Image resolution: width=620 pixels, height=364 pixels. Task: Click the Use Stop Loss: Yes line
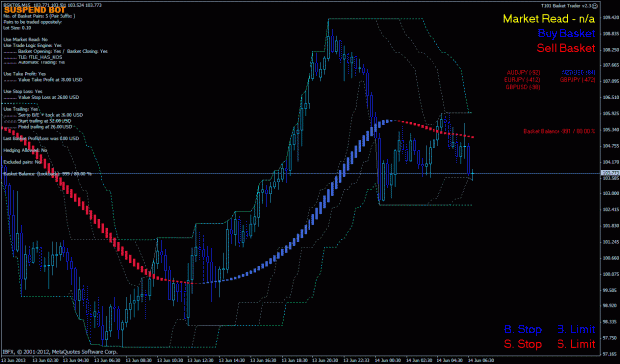[23, 91]
